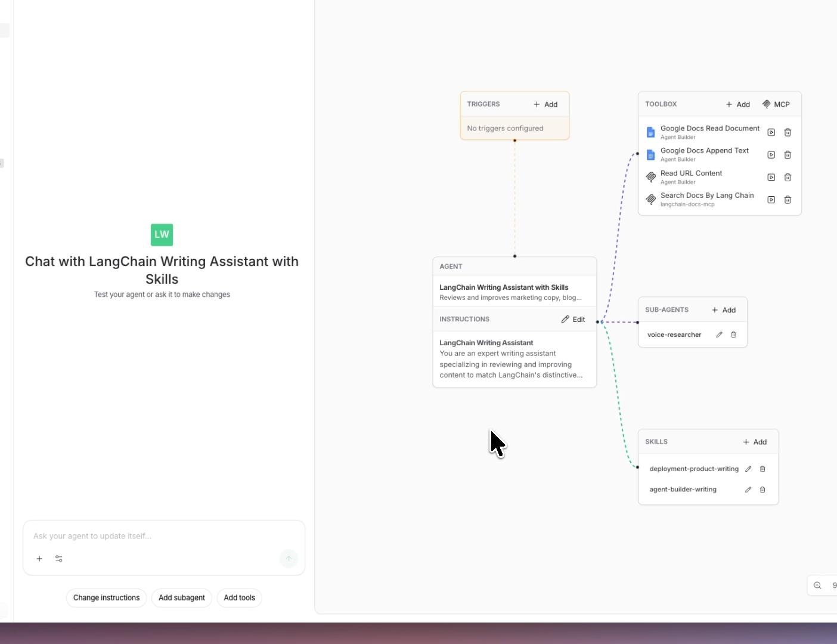Send the chat message arrow button
This screenshot has height=644, width=837.
tap(289, 559)
